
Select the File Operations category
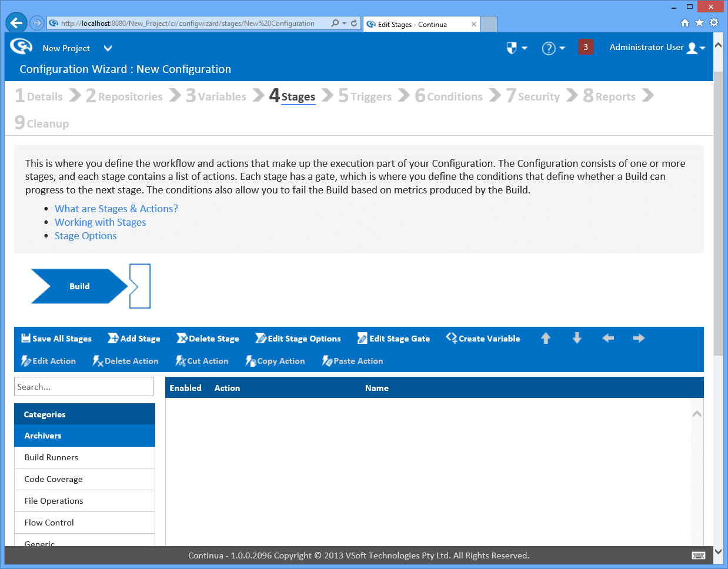point(85,501)
